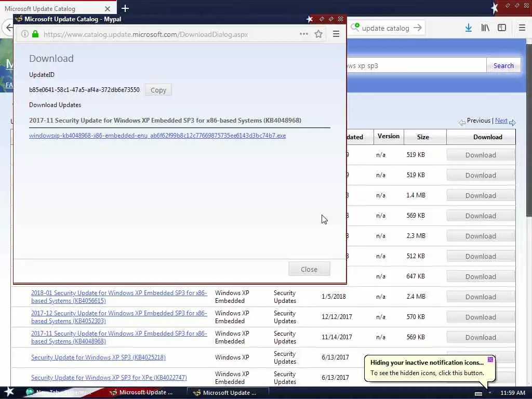Click the star icon in main title bar
The width and height of the screenshot is (532, 399).
495,7
